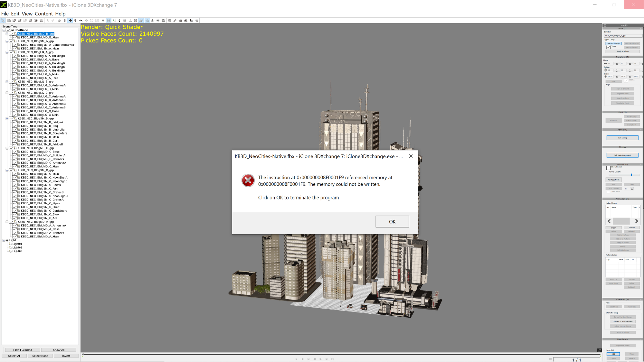The height and width of the screenshot is (362, 644).
Task: Collapse the KB3D_NEC_BldgMD_A_grp node
Action: pyautogui.click(x=7, y=222)
